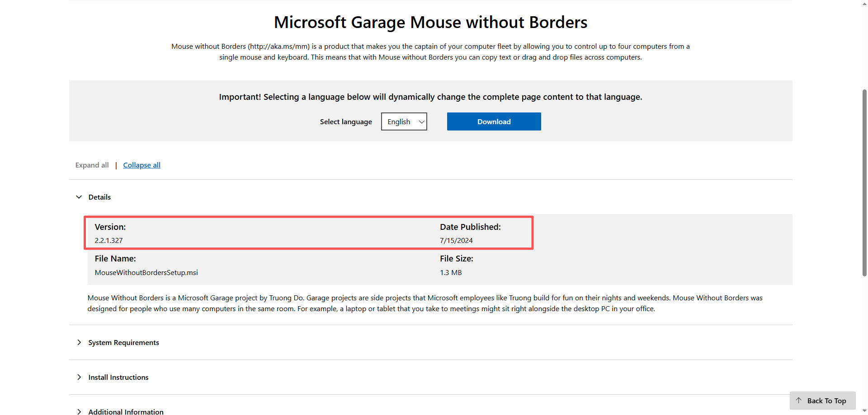
Task: Click the Date Published: label
Action: pyautogui.click(x=470, y=227)
